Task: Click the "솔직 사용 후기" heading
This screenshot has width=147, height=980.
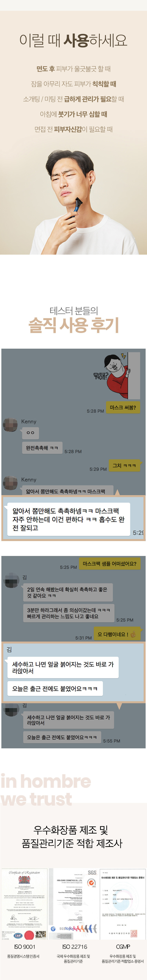Action: 74,325
